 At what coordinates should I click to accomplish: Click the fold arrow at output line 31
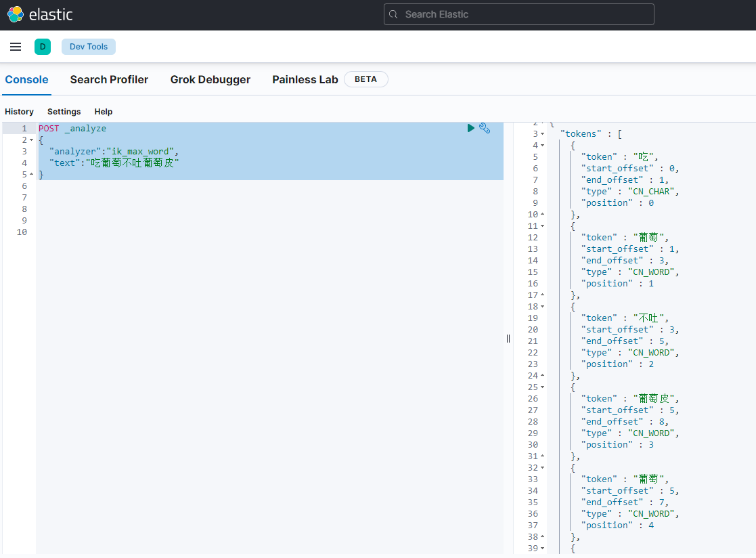click(x=542, y=456)
